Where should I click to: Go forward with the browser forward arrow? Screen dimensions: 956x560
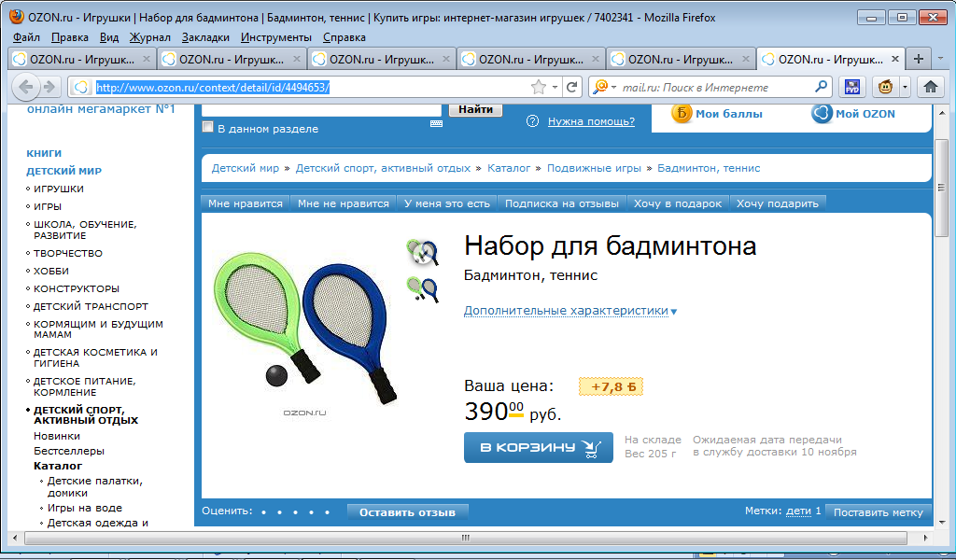[50, 87]
